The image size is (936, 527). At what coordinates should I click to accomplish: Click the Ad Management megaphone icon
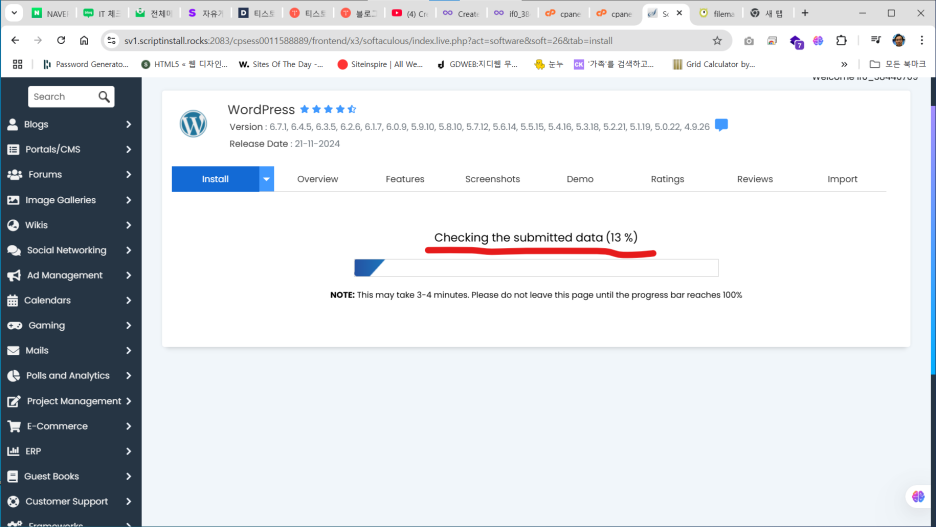click(14, 275)
